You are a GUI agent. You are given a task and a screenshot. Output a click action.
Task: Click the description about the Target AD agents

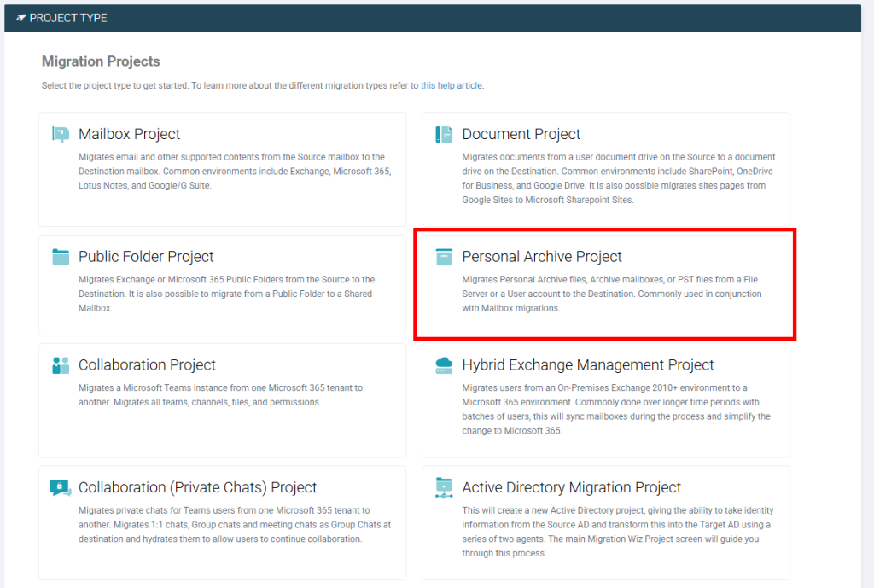618,532
